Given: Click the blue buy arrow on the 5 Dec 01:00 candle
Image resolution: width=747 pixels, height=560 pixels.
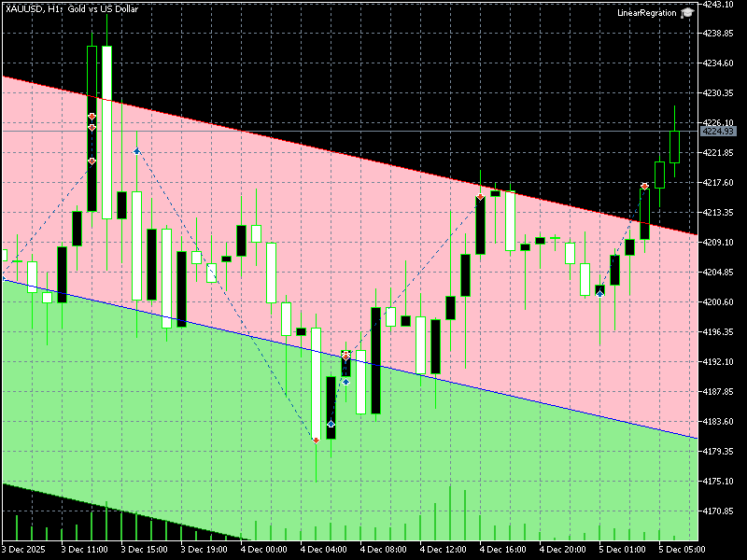Looking at the screenshot, I should click(x=600, y=294).
